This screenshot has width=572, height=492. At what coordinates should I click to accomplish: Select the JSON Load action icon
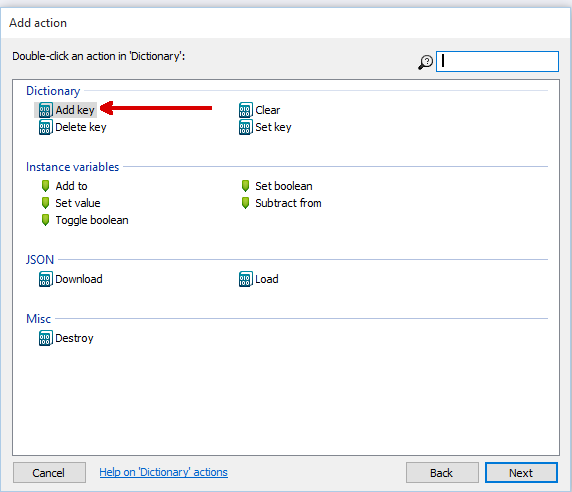(x=246, y=279)
